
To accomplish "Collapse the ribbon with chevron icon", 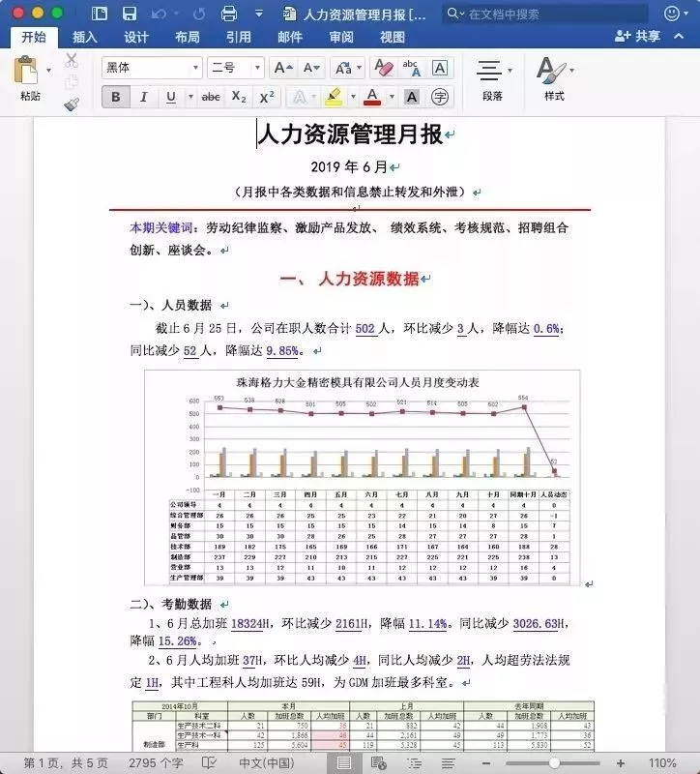I will tap(680, 36).
